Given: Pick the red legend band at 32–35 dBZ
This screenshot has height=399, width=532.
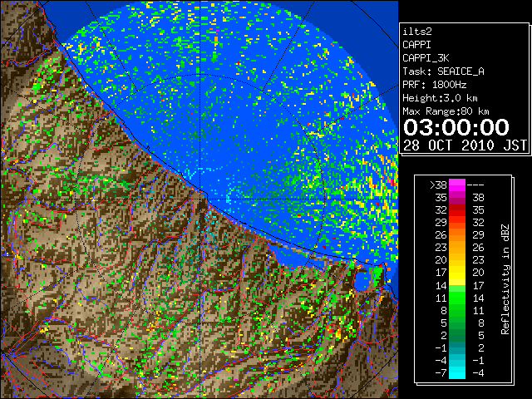Looking at the screenshot, I should pyautogui.click(x=457, y=210).
